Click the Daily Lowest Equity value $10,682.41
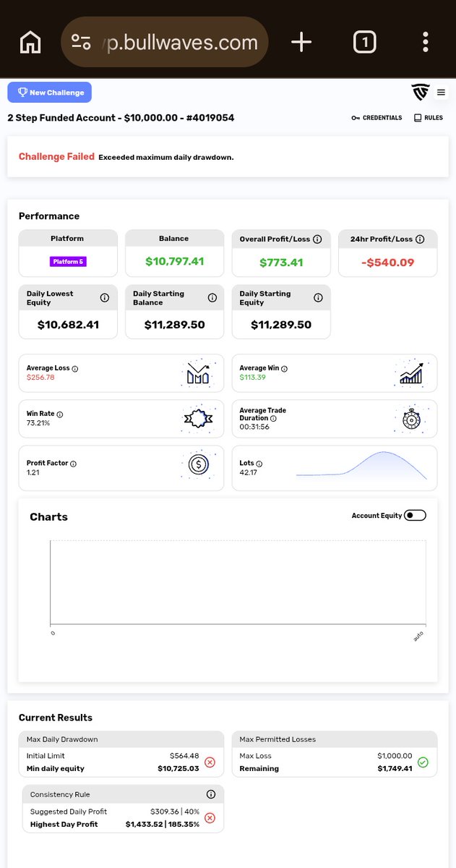456x868 pixels. 68,325
